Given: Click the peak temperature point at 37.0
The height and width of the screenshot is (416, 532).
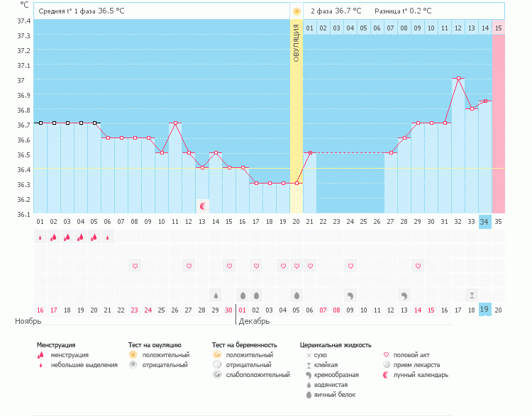Looking at the screenshot, I should tap(458, 78).
